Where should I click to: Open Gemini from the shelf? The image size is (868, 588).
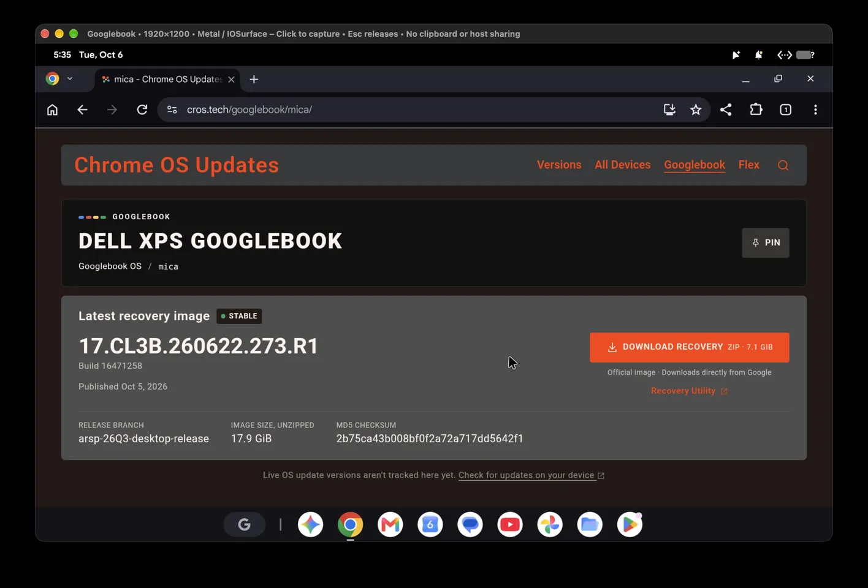coord(310,524)
